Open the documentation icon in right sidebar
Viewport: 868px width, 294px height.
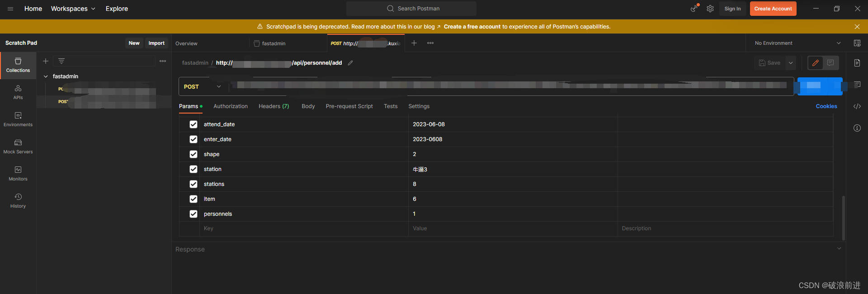click(857, 63)
